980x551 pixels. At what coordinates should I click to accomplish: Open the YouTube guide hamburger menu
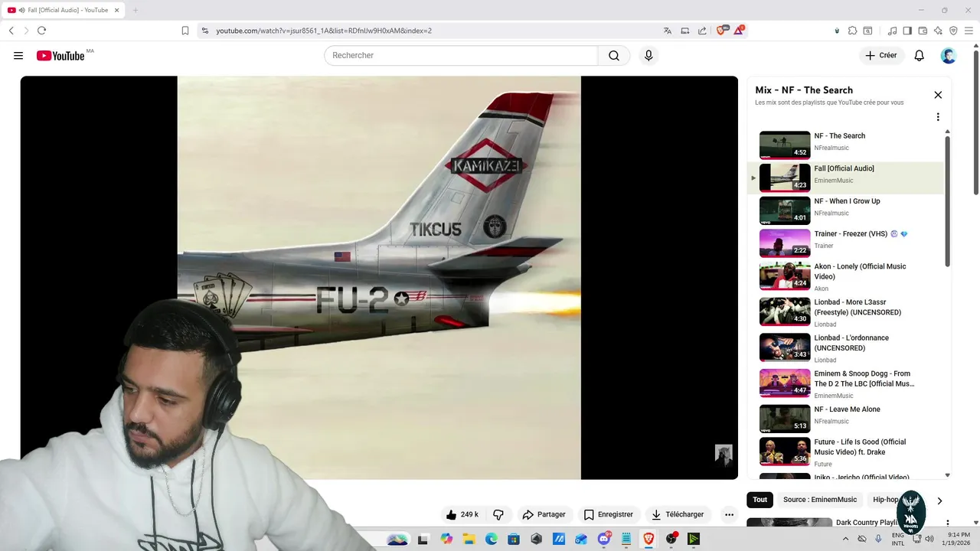pyautogui.click(x=18, y=56)
